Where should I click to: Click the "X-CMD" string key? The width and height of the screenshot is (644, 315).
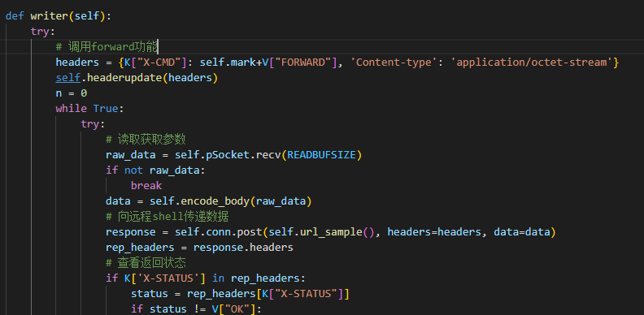(x=159, y=63)
